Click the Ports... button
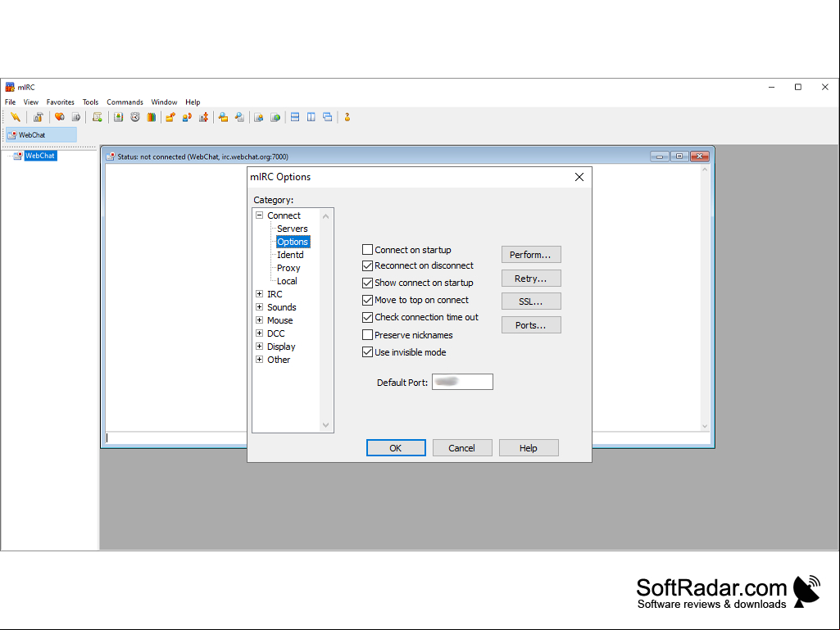Viewport: 840px width, 630px height. pos(531,325)
